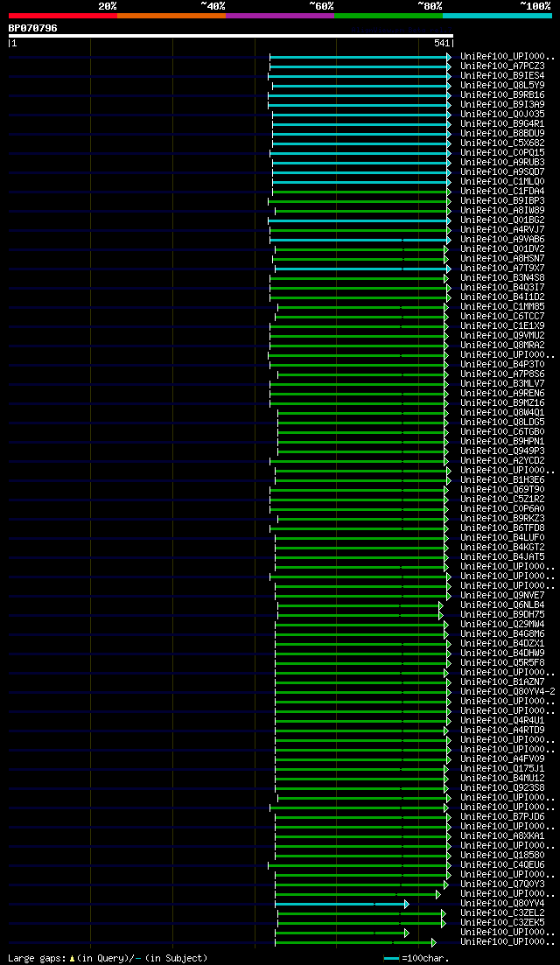Select the UniRef100_B9HPN1 label
This screenshot has height=965, width=560.
(x=502, y=441)
